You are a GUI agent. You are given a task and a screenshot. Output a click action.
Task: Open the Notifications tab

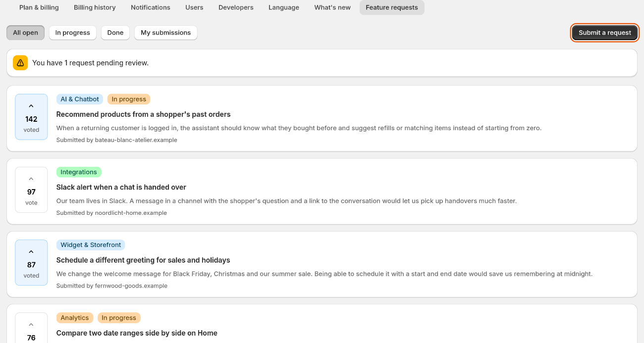tap(151, 7)
